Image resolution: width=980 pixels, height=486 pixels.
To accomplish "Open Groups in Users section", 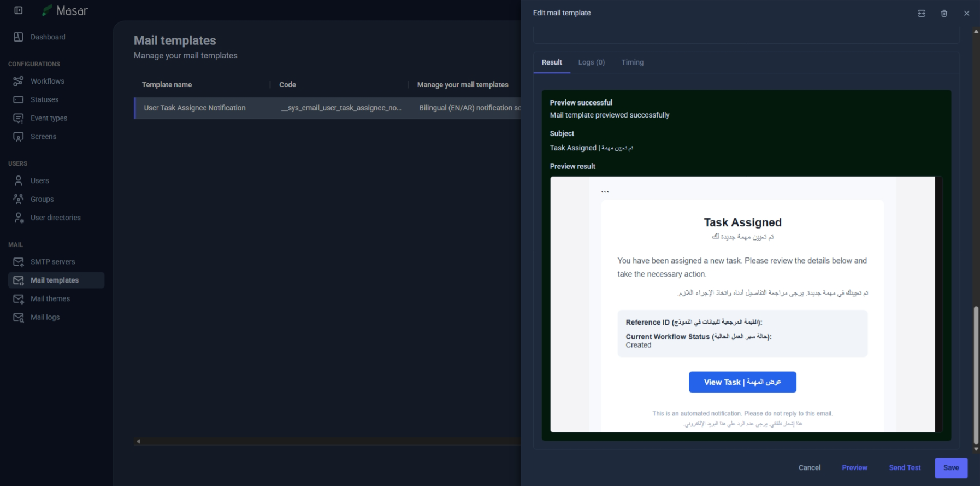I will coord(42,199).
